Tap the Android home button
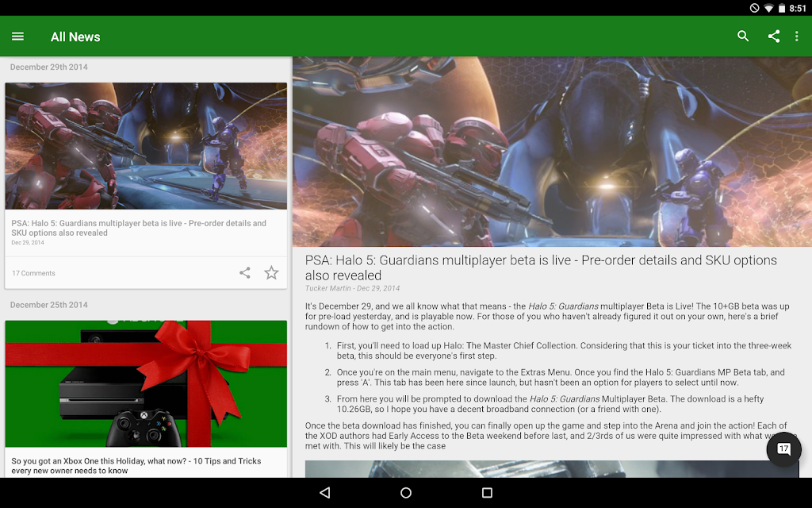812x508 pixels. [406, 492]
